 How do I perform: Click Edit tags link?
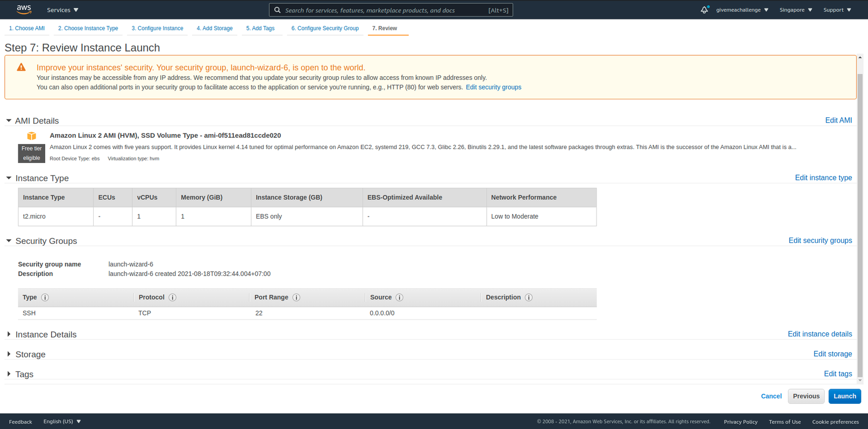pyautogui.click(x=838, y=374)
